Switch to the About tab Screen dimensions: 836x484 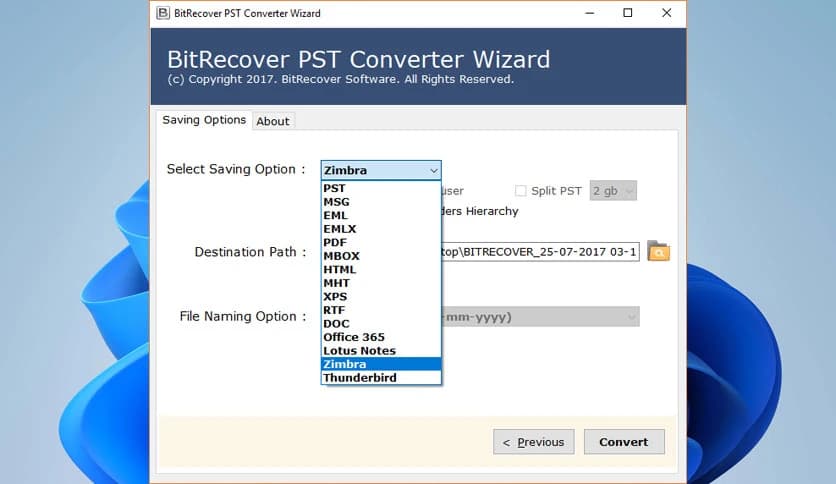[x=272, y=121]
